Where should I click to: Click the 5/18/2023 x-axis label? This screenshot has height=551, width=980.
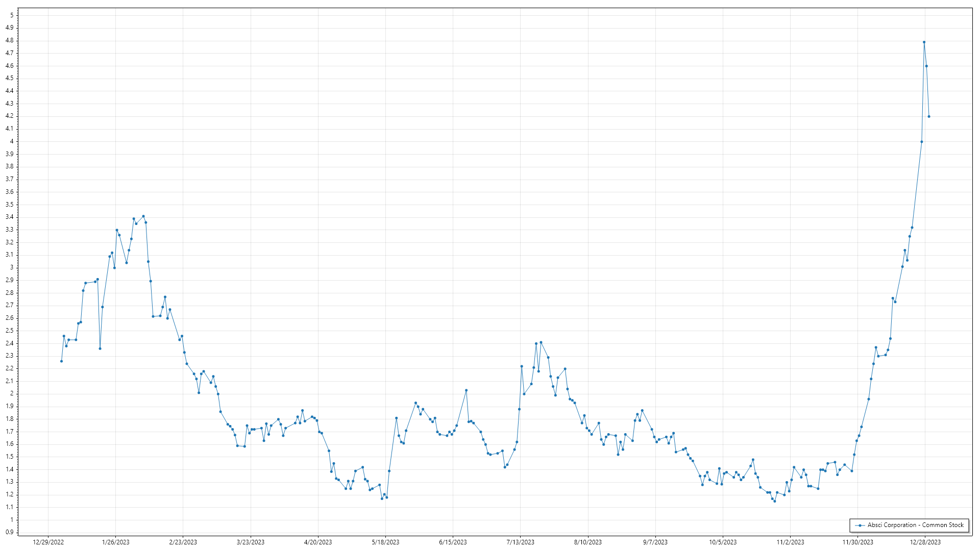pyautogui.click(x=385, y=542)
